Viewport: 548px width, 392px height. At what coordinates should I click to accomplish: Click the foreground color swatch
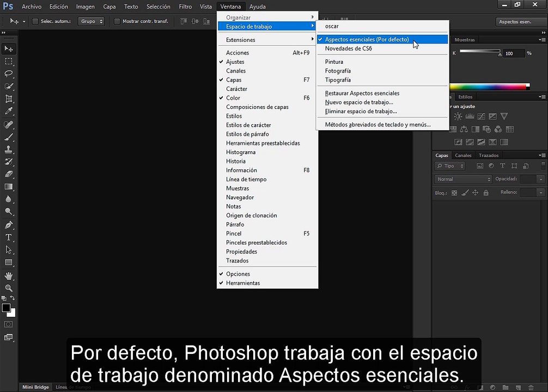pos(7,308)
